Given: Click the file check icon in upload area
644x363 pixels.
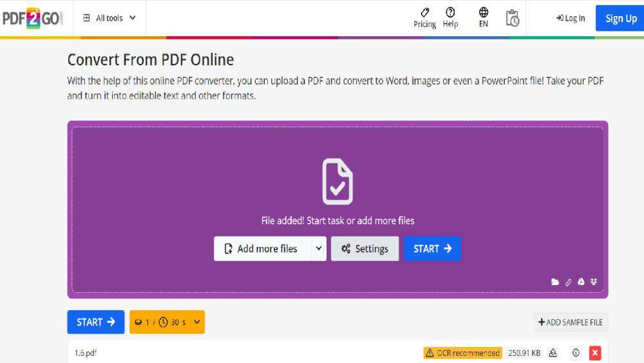Looking at the screenshot, I should point(337,181).
